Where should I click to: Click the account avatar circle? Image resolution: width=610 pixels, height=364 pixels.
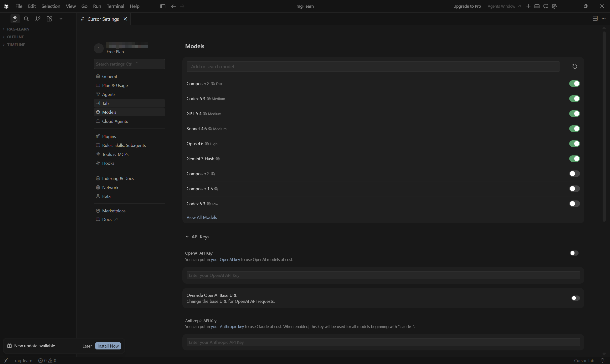tap(99, 48)
